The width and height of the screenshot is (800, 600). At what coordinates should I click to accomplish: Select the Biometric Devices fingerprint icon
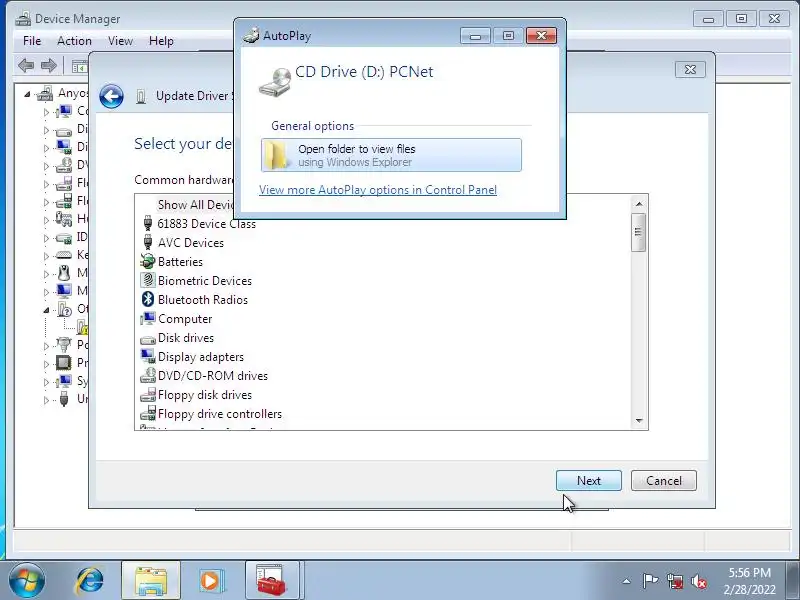147,280
